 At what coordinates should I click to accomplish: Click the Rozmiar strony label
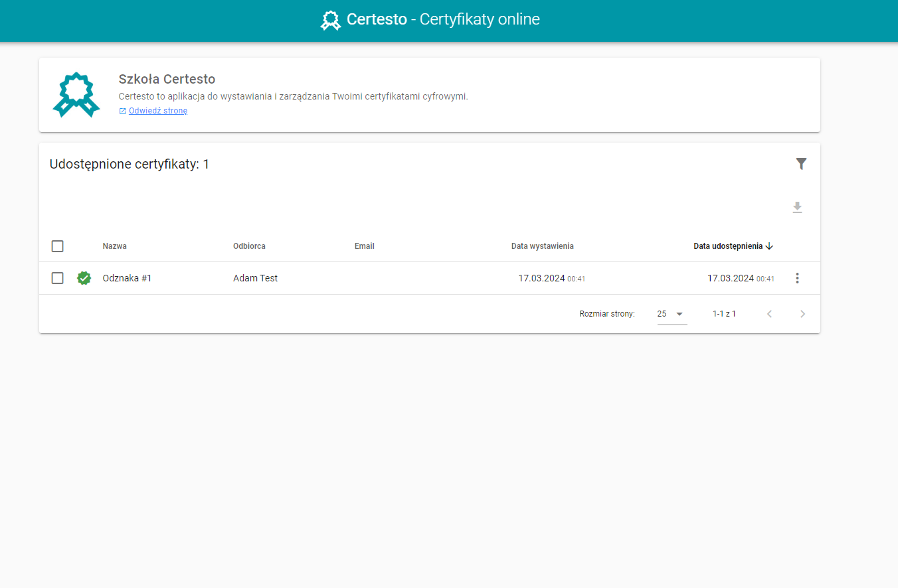coord(607,314)
